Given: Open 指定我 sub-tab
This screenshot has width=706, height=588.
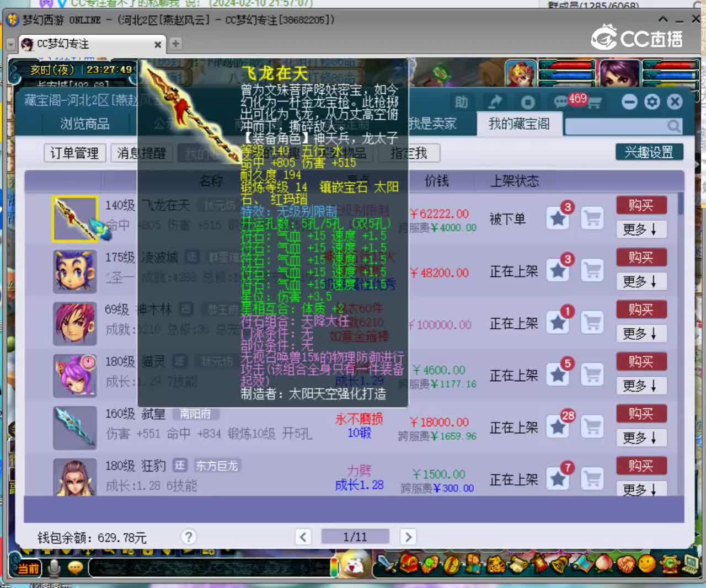Looking at the screenshot, I should point(409,153).
